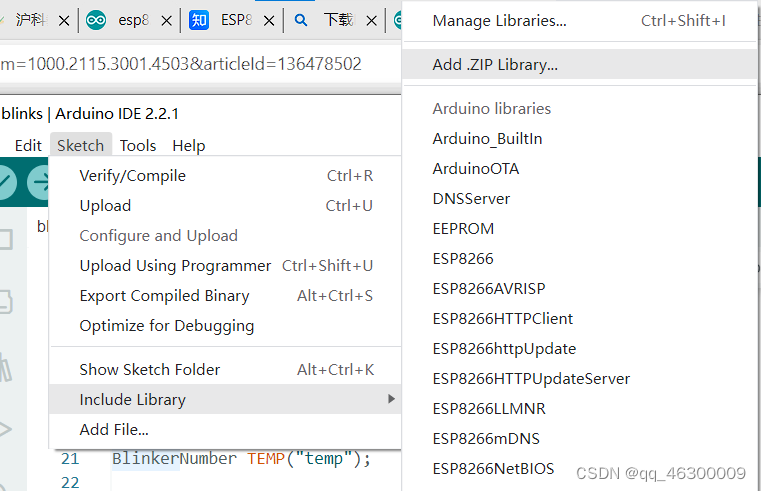Include the ESP8266AVRISP library
761x491 pixels.
[x=579, y=289]
